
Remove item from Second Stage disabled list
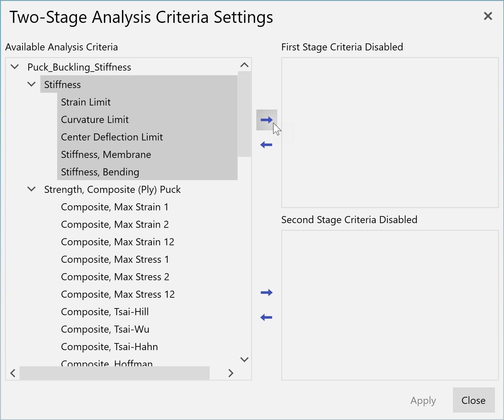click(x=266, y=318)
